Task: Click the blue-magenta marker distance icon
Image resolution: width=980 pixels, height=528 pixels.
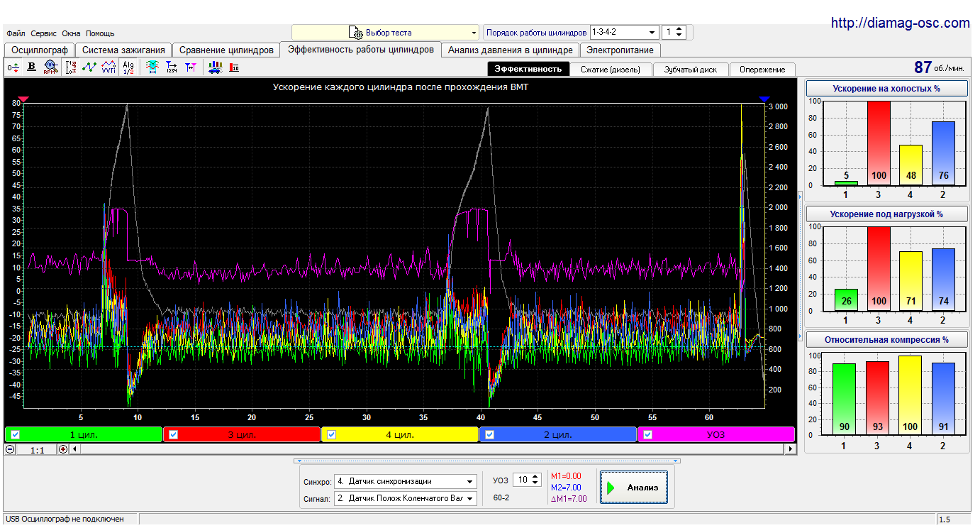Action: (190, 67)
